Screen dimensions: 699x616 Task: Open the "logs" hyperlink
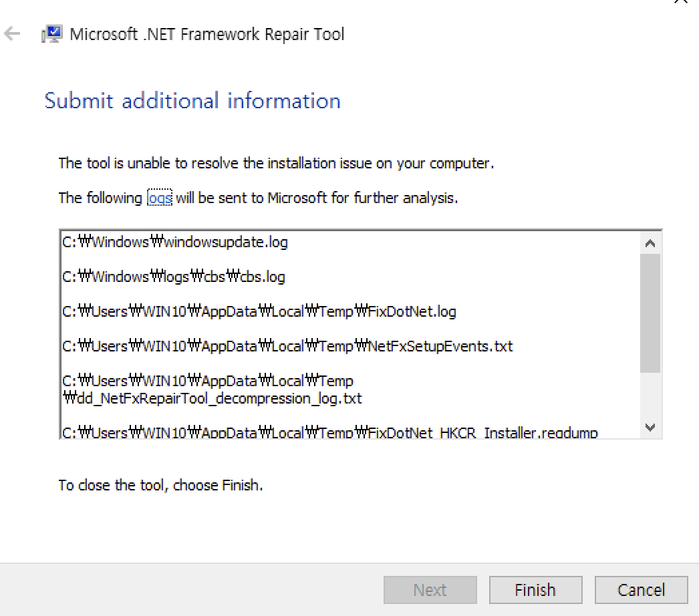pos(160,198)
